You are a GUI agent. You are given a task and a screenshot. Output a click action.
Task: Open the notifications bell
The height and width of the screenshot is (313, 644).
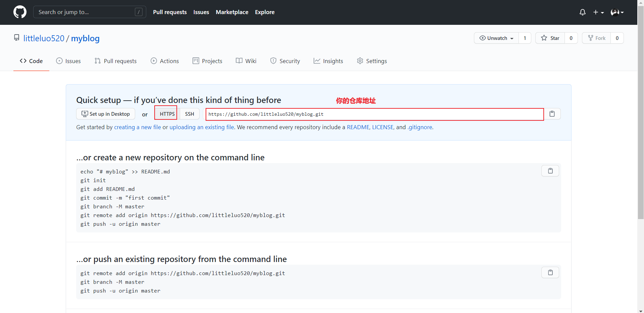(x=582, y=12)
